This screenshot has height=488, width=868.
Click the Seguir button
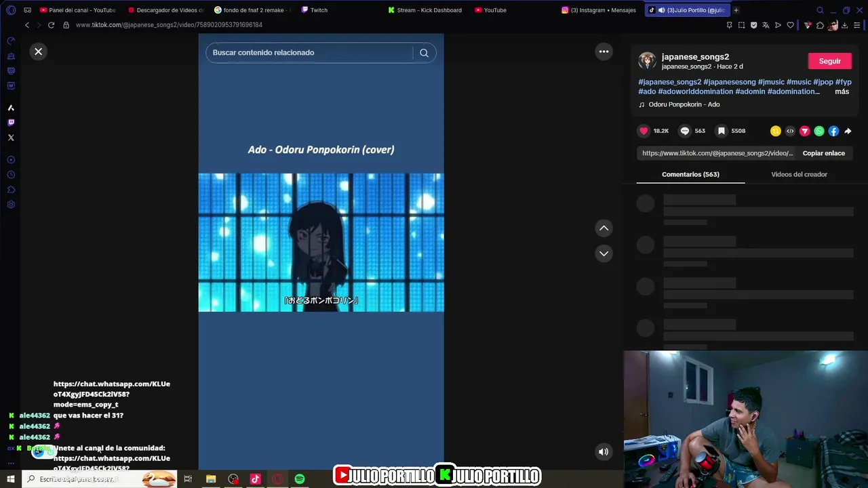(829, 61)
